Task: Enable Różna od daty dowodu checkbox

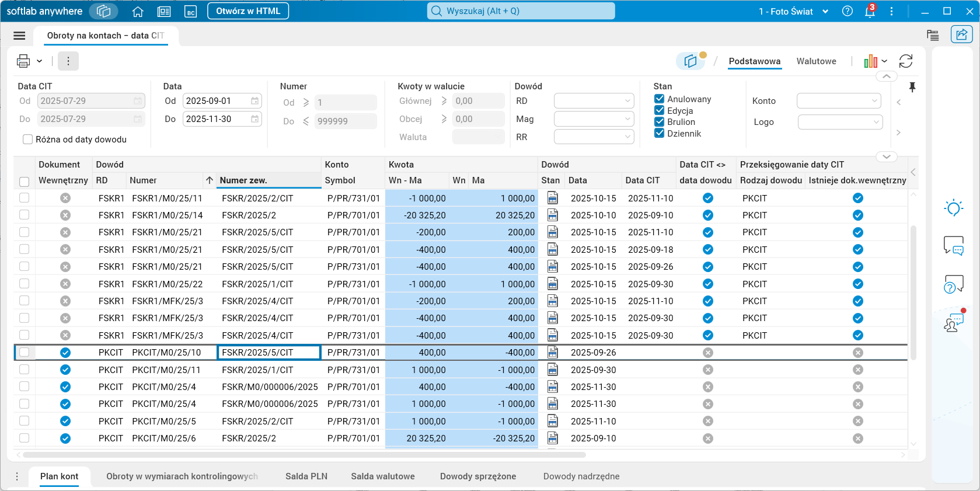Action: click(27, 140)
